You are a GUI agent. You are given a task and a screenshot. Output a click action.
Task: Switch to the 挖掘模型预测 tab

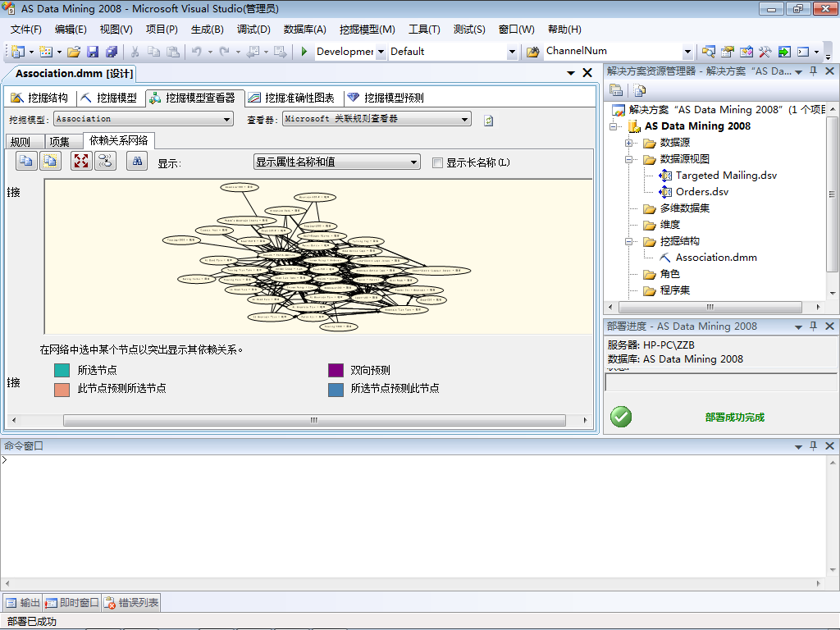(386, 98)
